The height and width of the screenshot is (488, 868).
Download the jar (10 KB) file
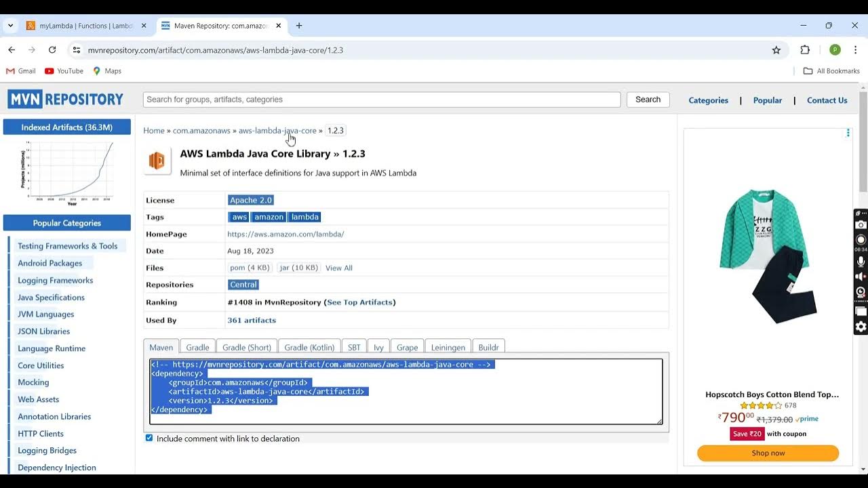point(299,268)
